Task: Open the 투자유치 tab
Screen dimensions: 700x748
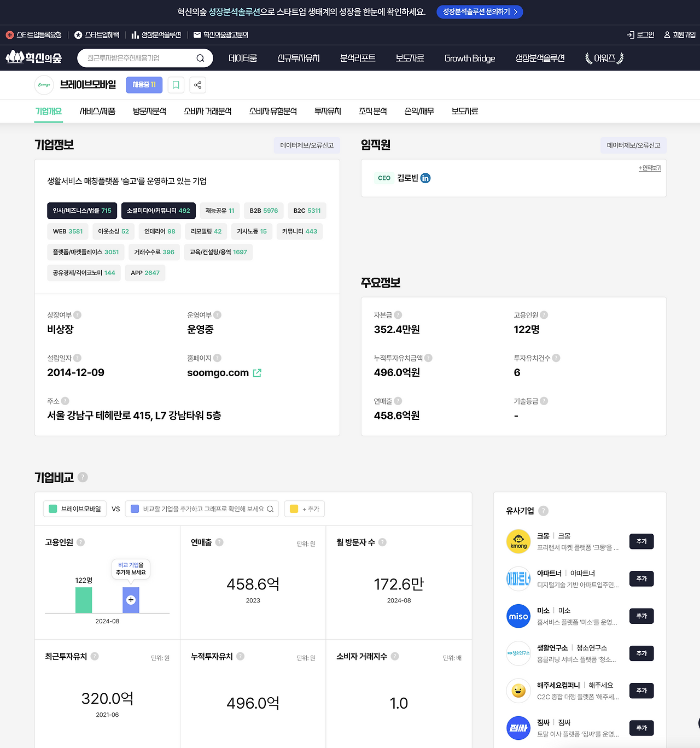Action: point(328,112)
